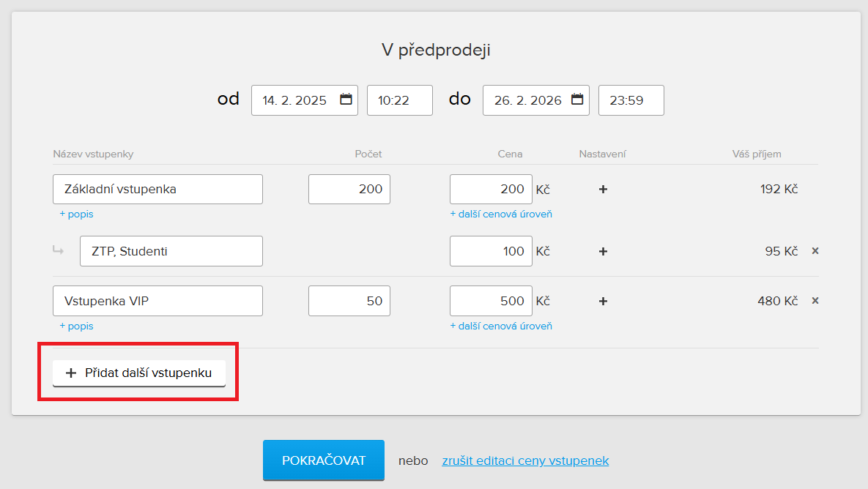Viewport: 868px width, 489px height.
Task: Open calendar picker for end date
Action: pyautogui.click(x=577, y=100)
